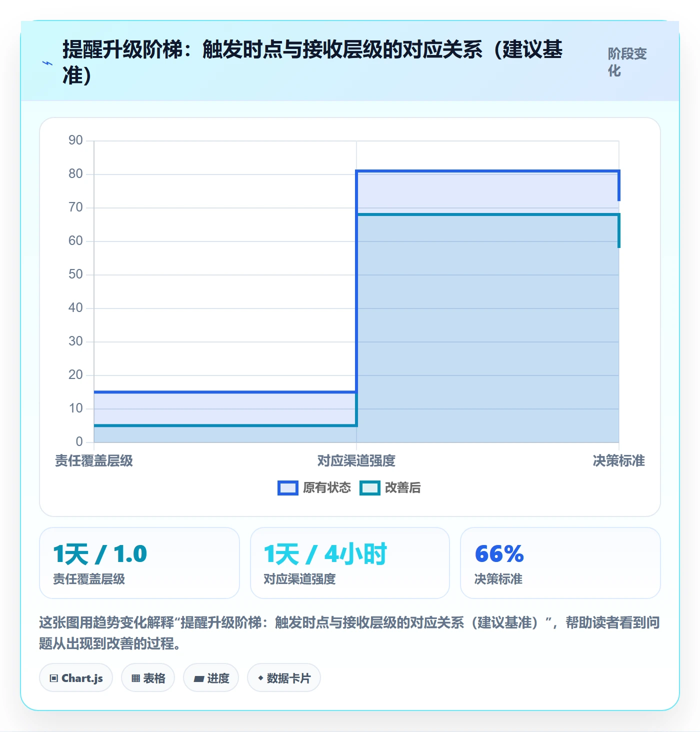Click the chart title starting with 提醒升级阶梯
This screenshot has height=732, width=700.
point(312,62)
